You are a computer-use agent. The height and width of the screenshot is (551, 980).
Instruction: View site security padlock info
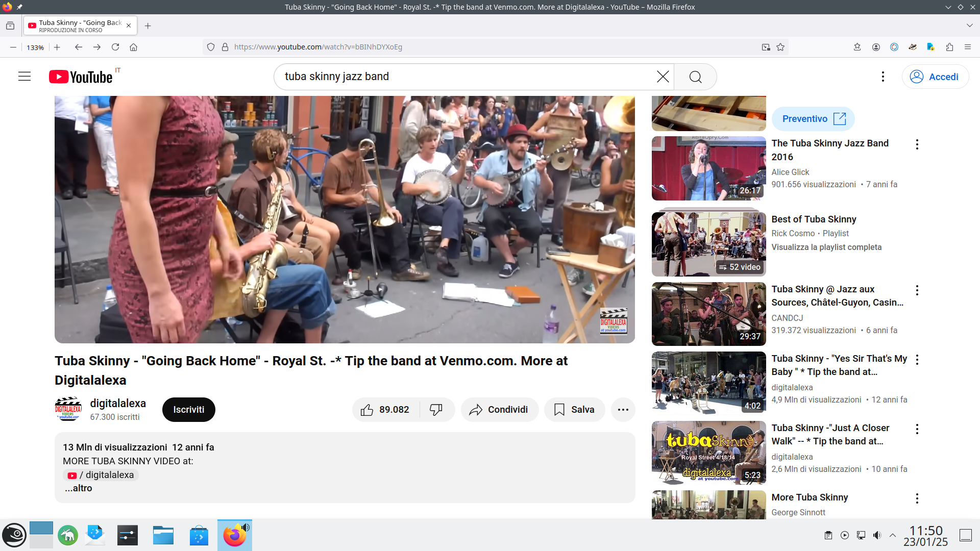click(225, 47)
